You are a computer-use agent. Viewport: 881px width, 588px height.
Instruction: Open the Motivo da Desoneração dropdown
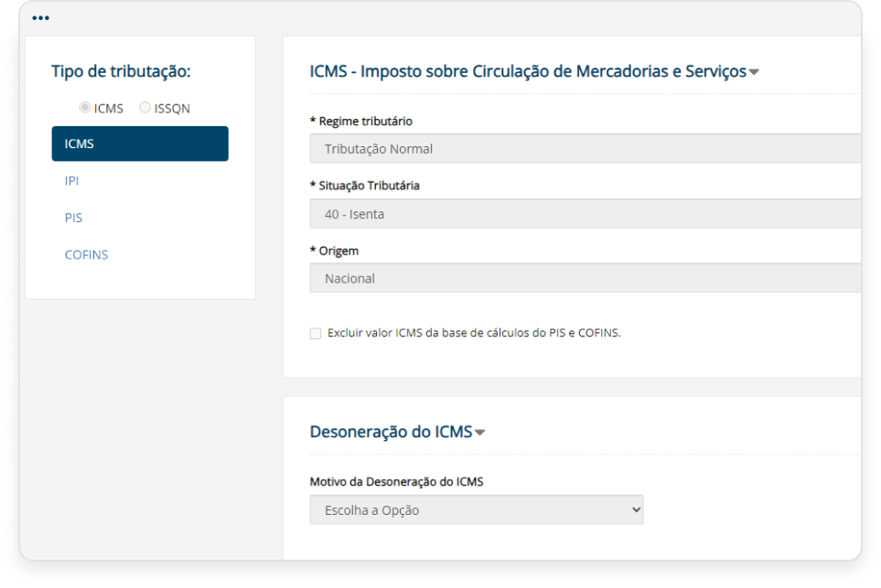[x=476, y=509]
